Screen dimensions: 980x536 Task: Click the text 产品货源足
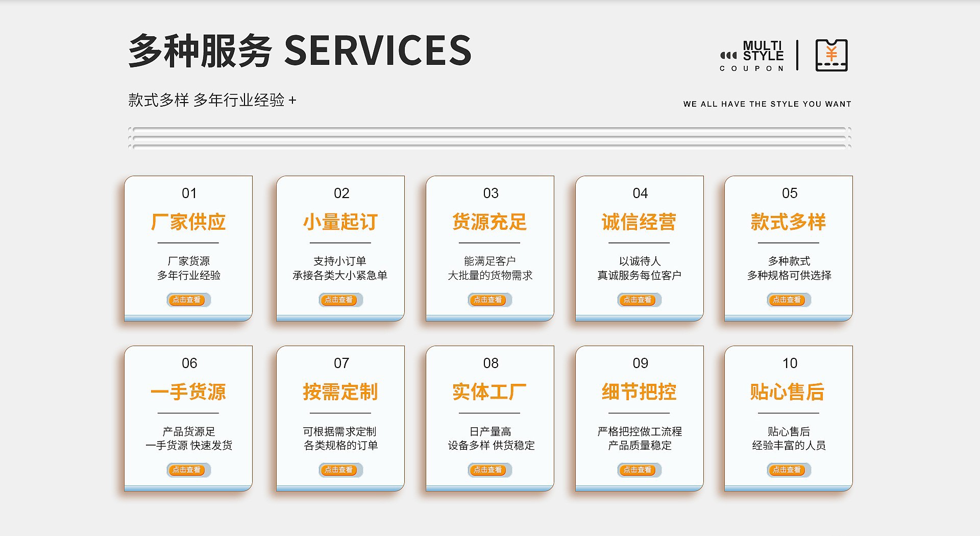pyautogui.click(x=189, y=432)
